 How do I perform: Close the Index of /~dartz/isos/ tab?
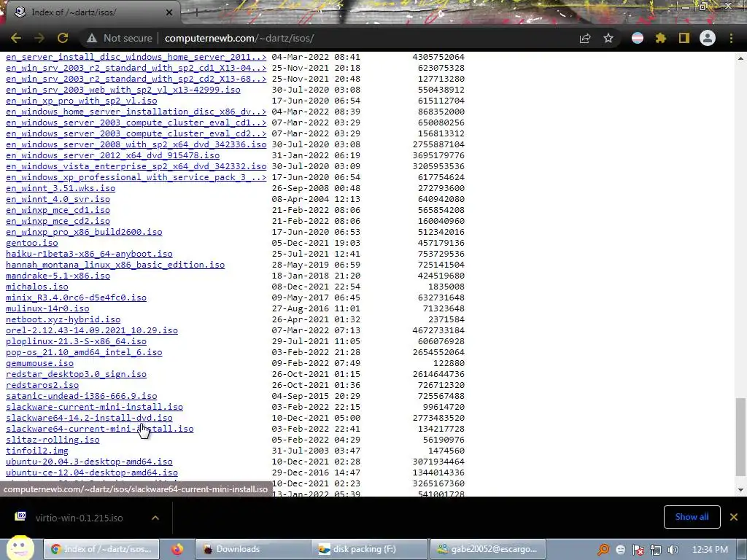pos(169,12)
